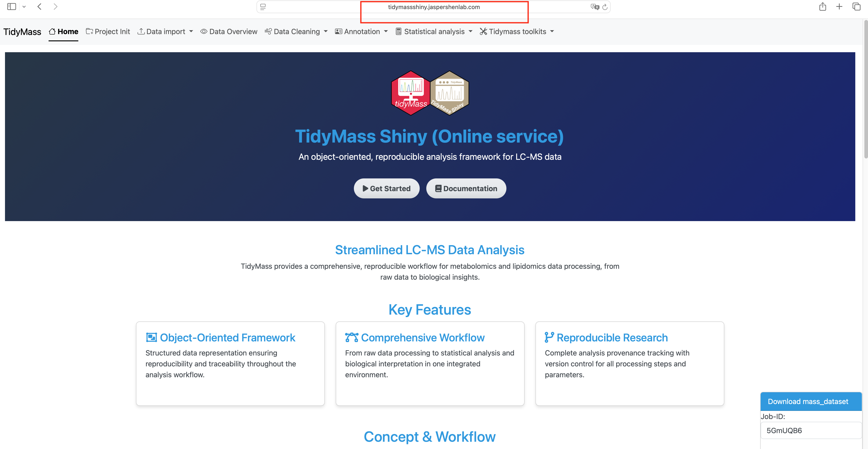The image size is (868, 449).
Task: Click the Object-Oriented Framework heading
Action: [x=227, y=337]
